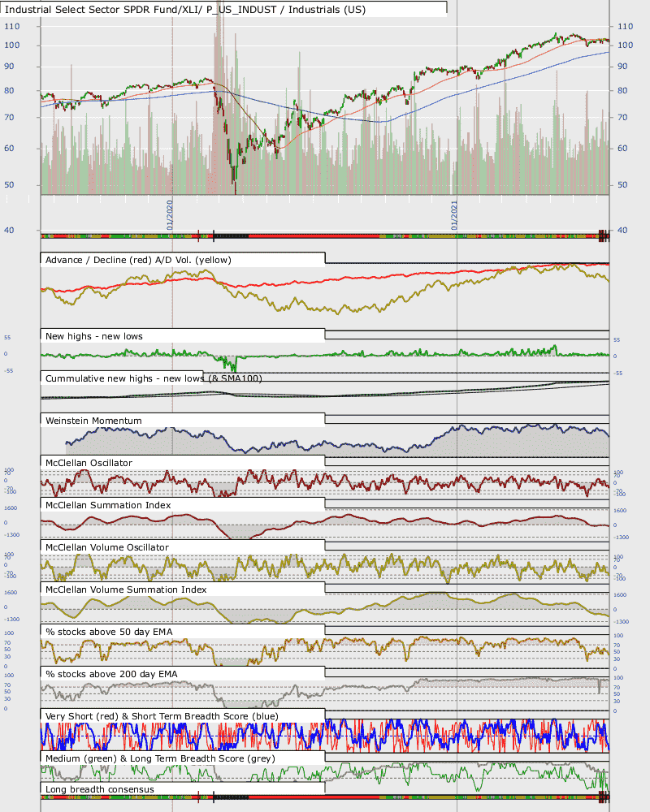This screenshot has height=812, width=650.
Task: Click the Cummulative new highs - new lows label
Action: click(x=154, y=378)
